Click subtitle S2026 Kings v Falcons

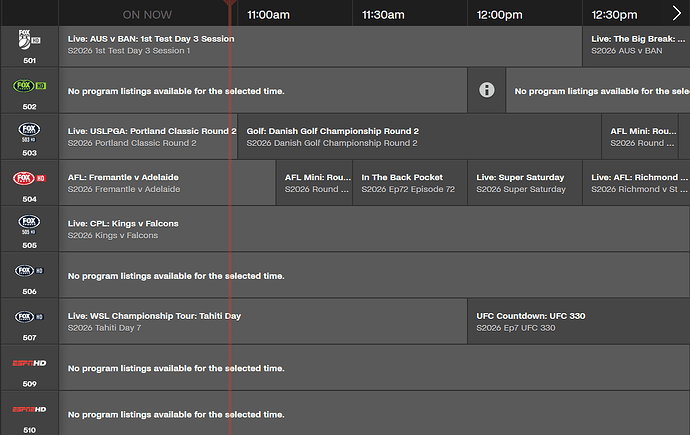click(x=113, y=235)
